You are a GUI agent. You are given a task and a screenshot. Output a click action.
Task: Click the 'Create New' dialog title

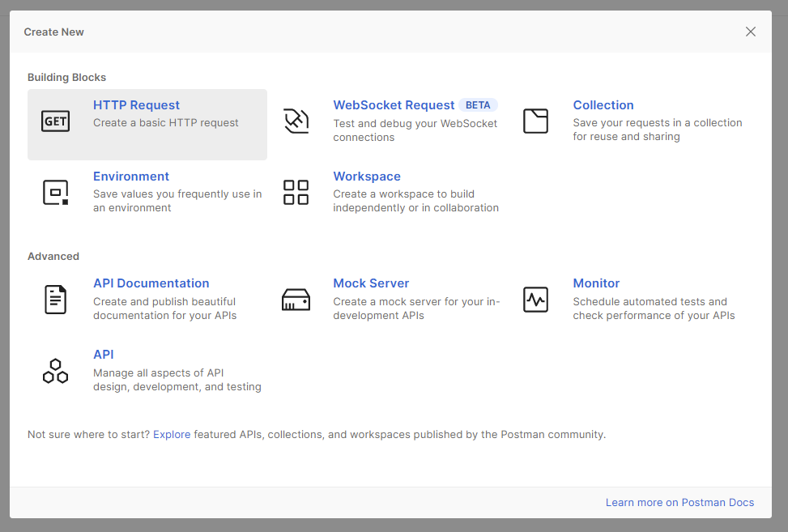pos(53,32)
